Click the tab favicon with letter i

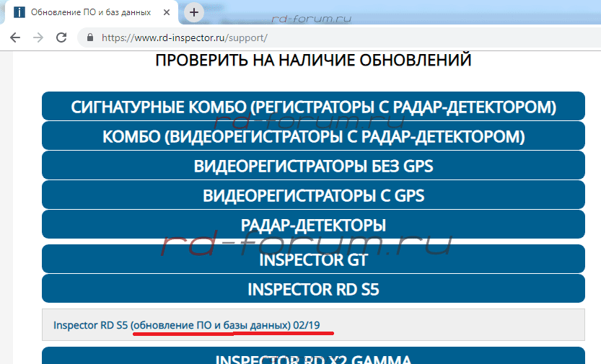coord(19,12)
